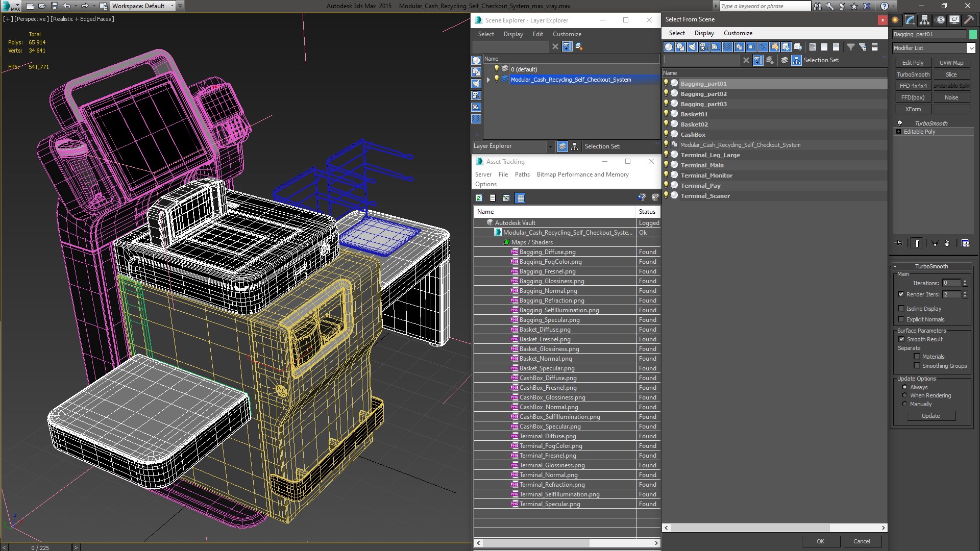
Task: Toggle the TurboSmooth modifier lightbulb in the stack
Action: (900, 123)
